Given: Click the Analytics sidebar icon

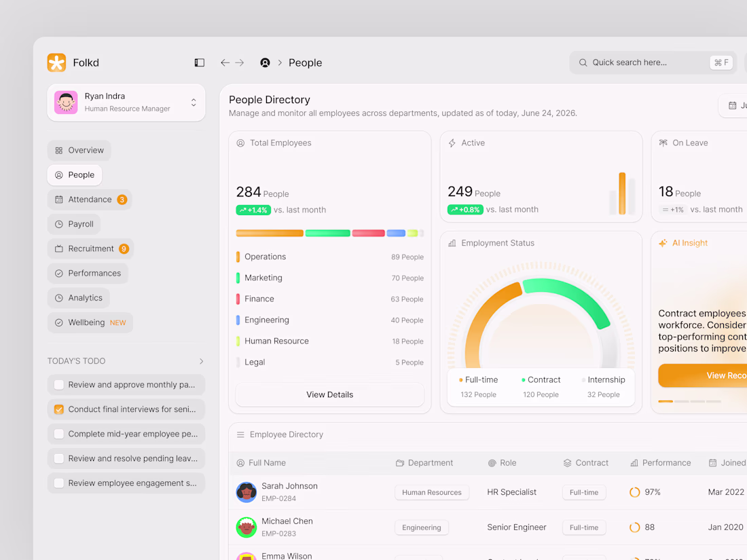Looking at the screenshot, I should (x=58, y=298).
